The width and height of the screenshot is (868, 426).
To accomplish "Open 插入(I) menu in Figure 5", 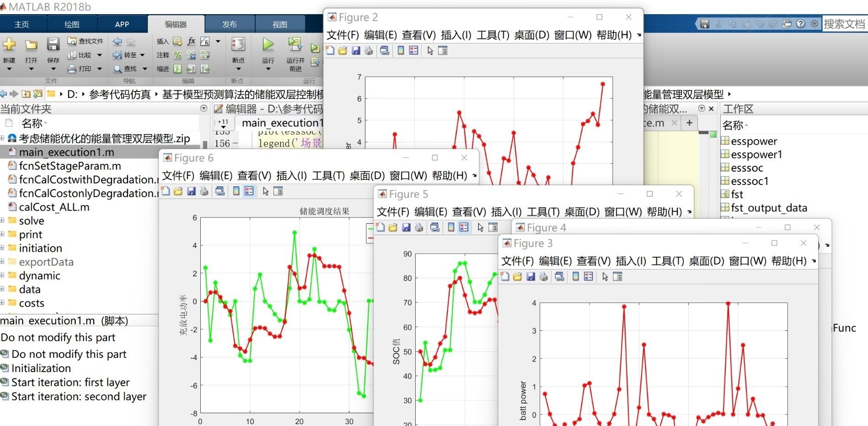I will pyautogui.click(x=506, y=212).
